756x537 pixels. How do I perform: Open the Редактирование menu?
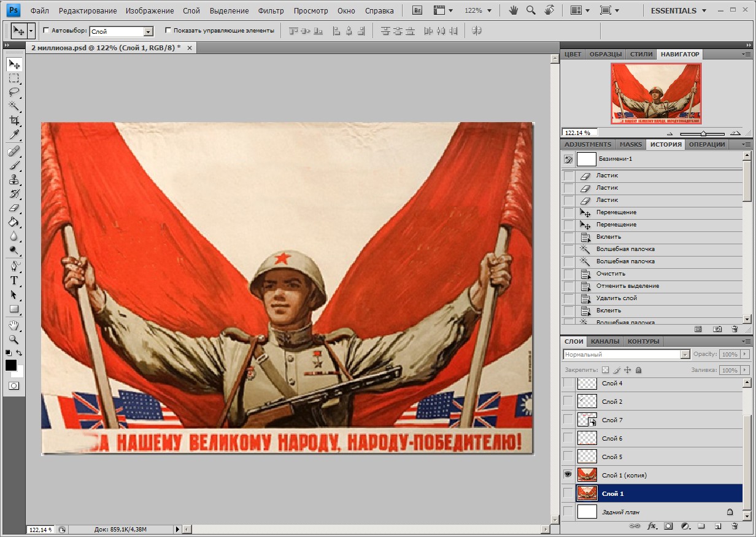88,11
